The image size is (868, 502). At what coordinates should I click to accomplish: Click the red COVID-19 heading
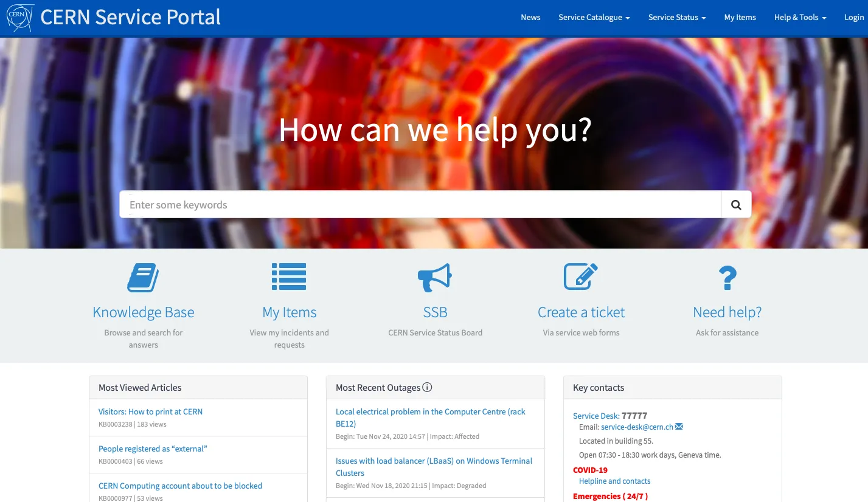pyautogui.click(x=590, y=470)
